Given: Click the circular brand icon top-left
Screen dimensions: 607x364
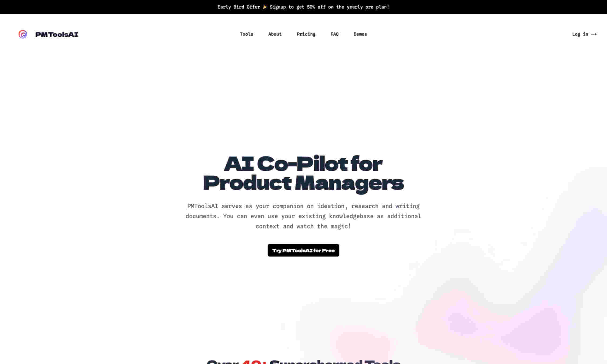Looking at the screenshot, I should tap(22, 34).
